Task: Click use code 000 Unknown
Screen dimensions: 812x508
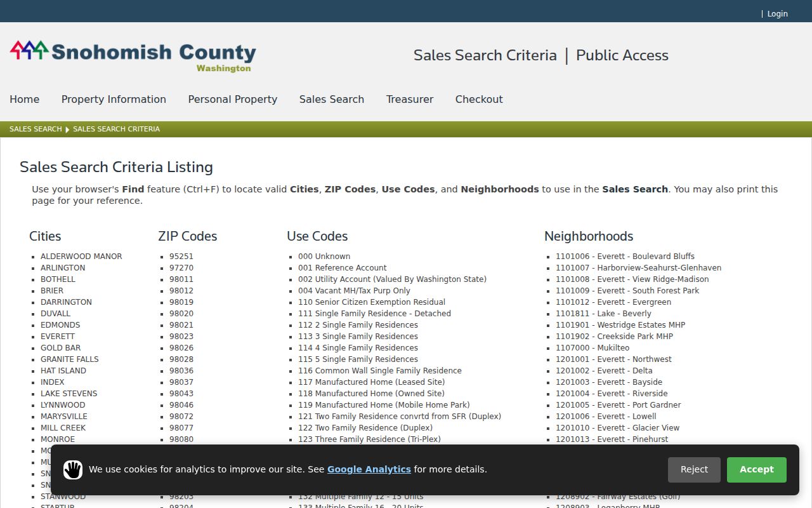Action: click(x=324, y=257)
